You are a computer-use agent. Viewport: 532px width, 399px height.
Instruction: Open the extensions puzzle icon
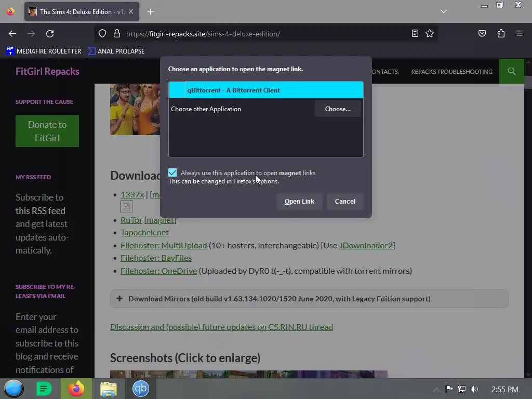(x=501, y=33)
